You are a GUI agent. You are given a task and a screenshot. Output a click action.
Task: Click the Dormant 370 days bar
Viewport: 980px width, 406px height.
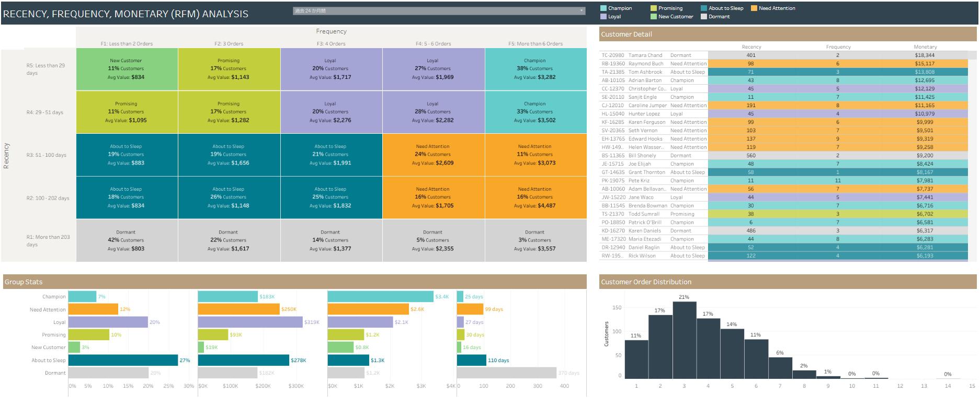point(506,373)
